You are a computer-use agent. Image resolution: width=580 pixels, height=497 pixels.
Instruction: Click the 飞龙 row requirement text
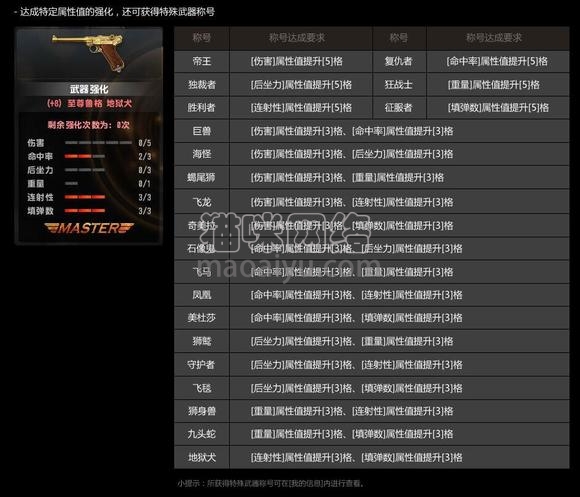[352, 202]
